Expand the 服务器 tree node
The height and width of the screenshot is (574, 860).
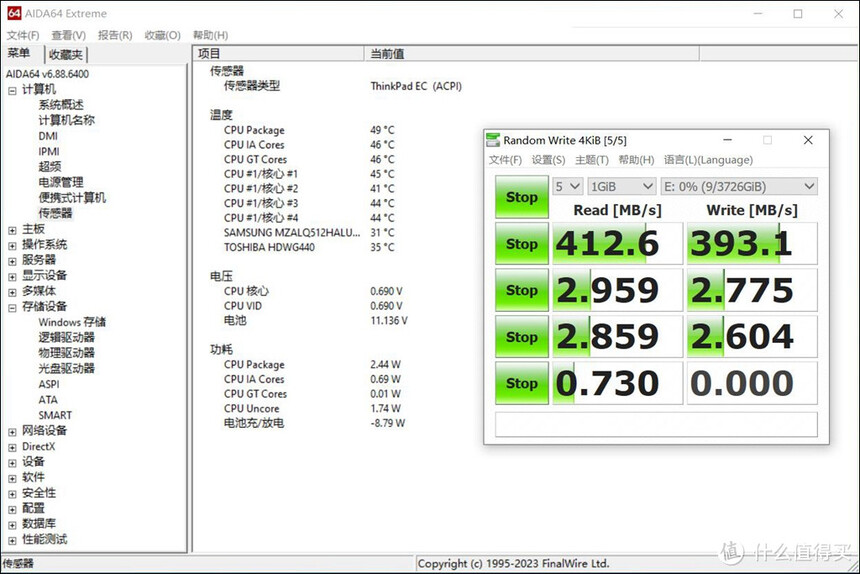coord(12,261)
